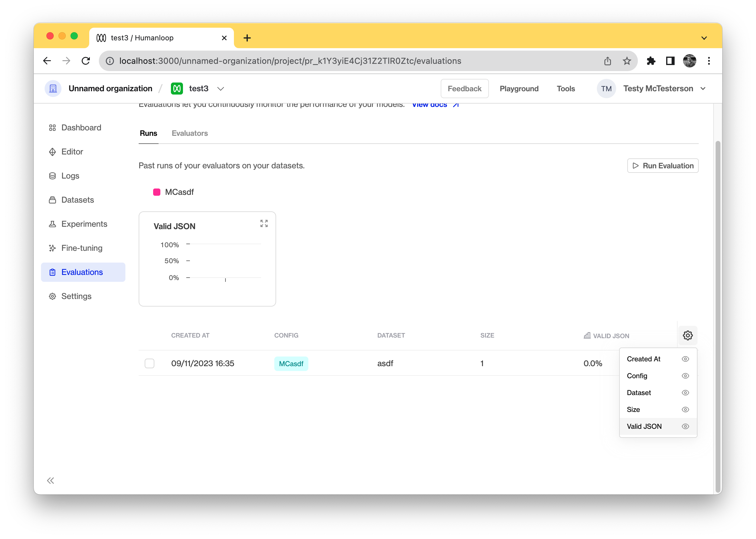Expand the Valid JSON chart
Viewport: 756px width, 539px height.
coord(264,223)
